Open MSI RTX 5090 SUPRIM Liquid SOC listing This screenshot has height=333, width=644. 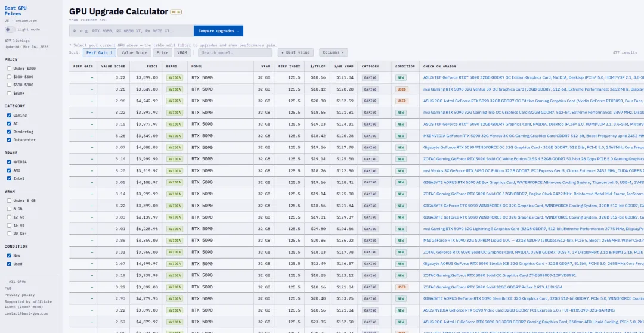(x=534, y=240)
